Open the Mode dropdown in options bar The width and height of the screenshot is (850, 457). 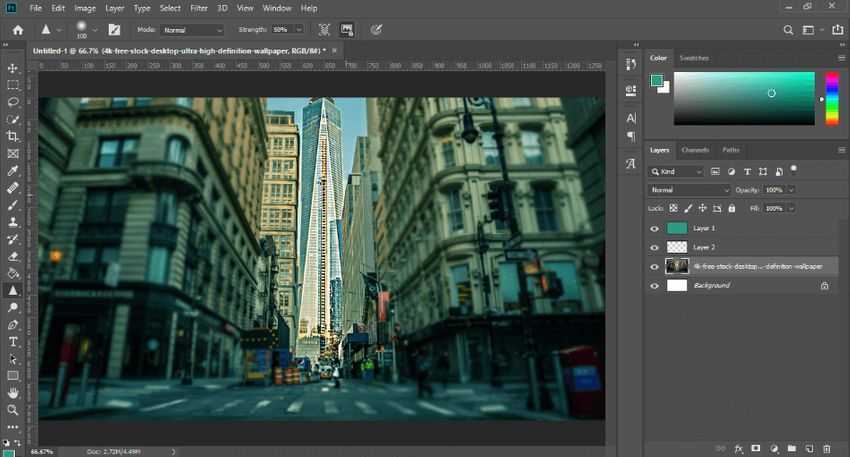(x=192, y=30)
